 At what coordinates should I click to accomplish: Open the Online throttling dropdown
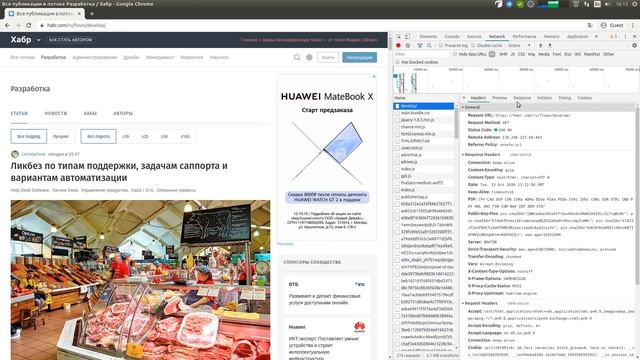pyautogui.click(x=519, y=45)
